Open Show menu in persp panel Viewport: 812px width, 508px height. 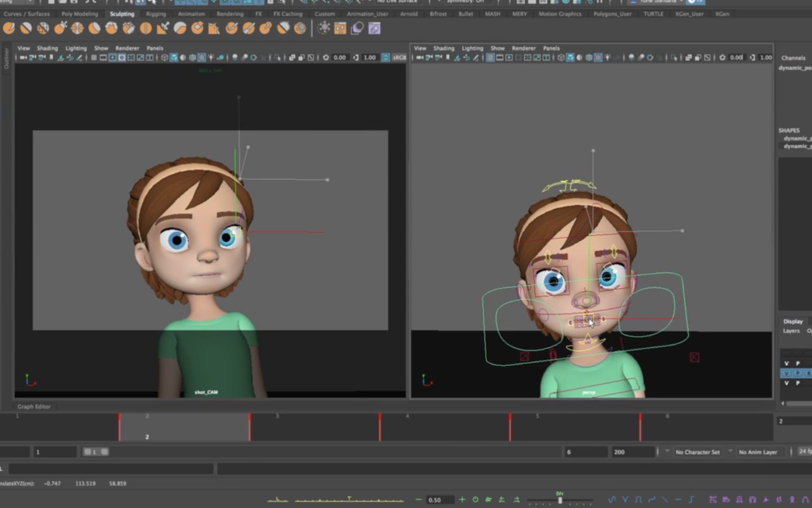(498, 48)
